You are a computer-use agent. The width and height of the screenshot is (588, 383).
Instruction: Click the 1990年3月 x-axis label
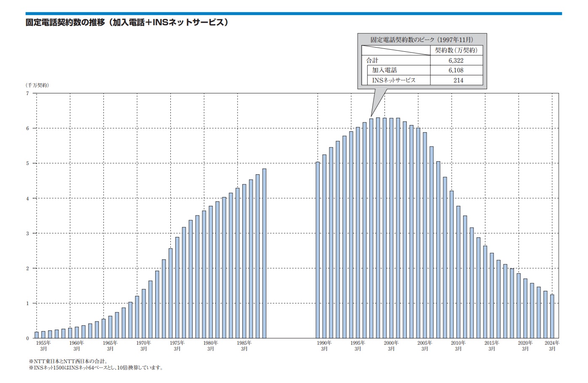(324, 346)
